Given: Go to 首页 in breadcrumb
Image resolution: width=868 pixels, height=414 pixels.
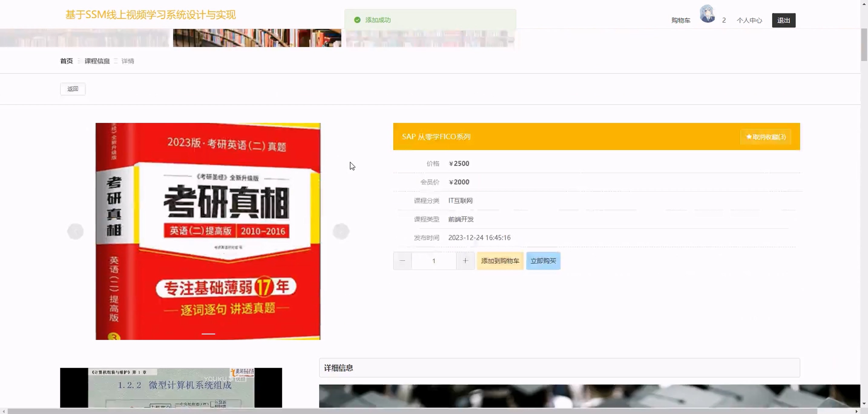Looking at the screenshot, I should [66, 61].
